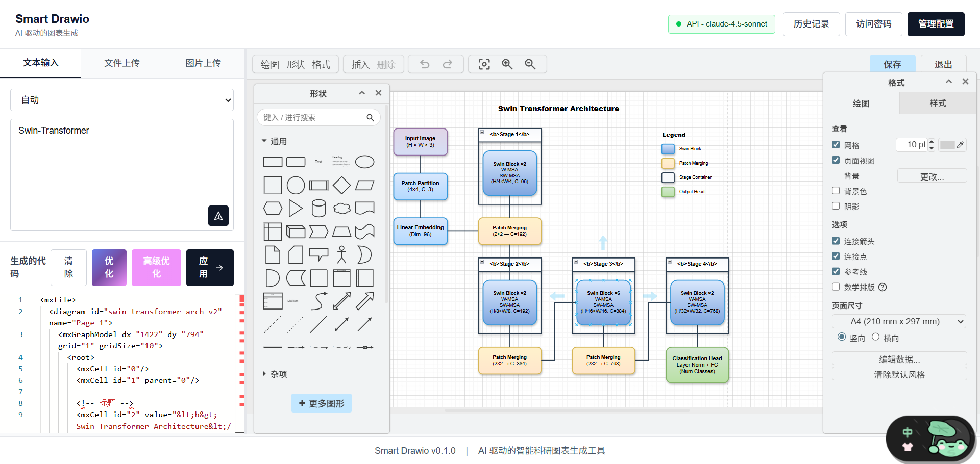This screenshot has width=980, height=464.
Task: Redo the diagram edit
Action: pyautogui.click(x=448, y=64)
